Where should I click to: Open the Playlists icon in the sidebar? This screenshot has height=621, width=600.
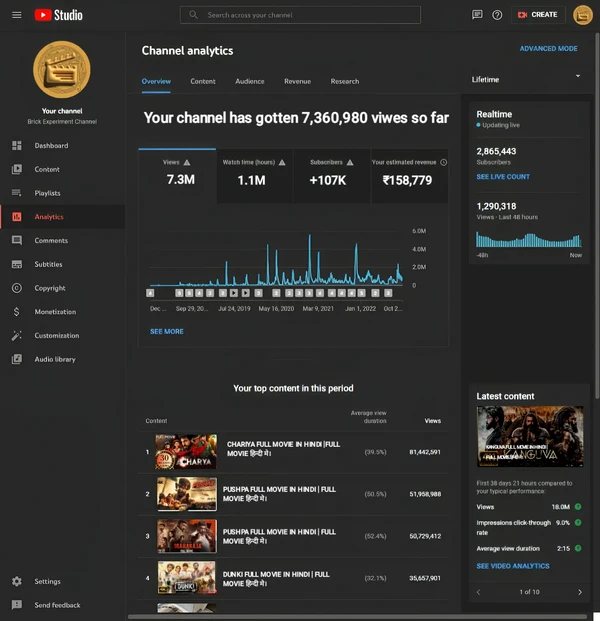[17, 193]
